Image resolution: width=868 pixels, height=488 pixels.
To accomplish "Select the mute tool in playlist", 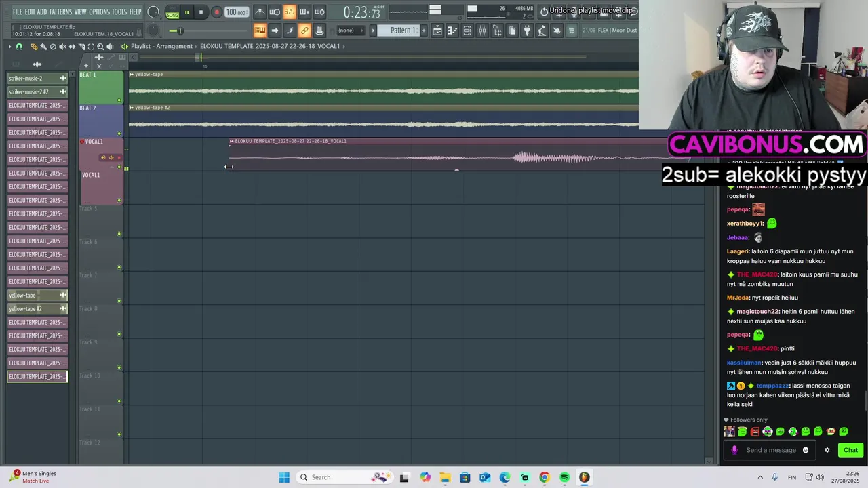I will click(62, 46).
